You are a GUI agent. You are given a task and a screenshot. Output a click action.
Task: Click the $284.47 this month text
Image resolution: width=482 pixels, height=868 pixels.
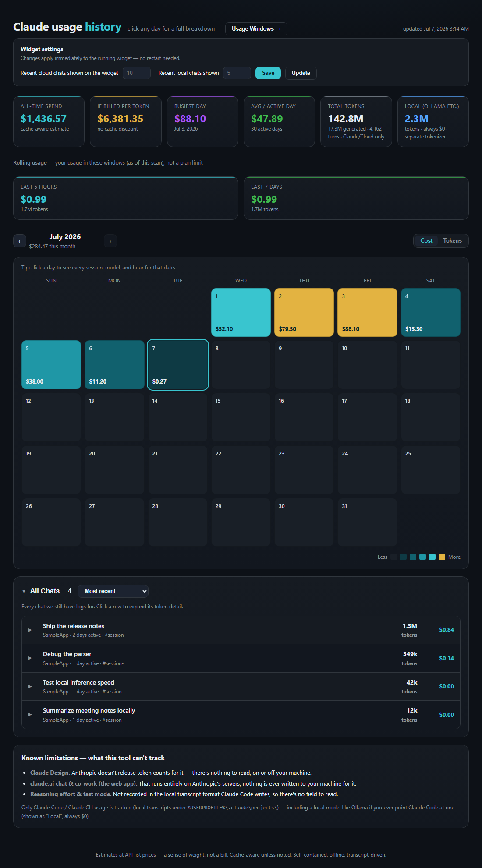(52, 247)
